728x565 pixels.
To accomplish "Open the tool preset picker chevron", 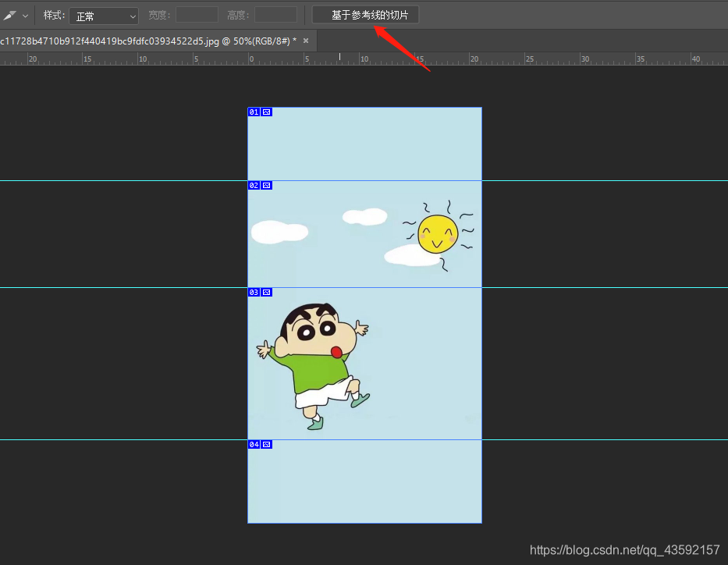I will pyautogui.click(x=26, y=16).
